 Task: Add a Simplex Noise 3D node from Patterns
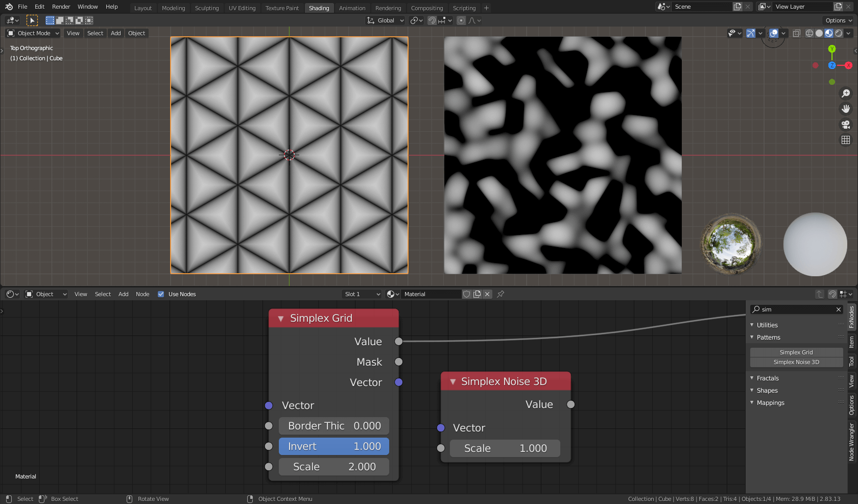click(796, 362)
